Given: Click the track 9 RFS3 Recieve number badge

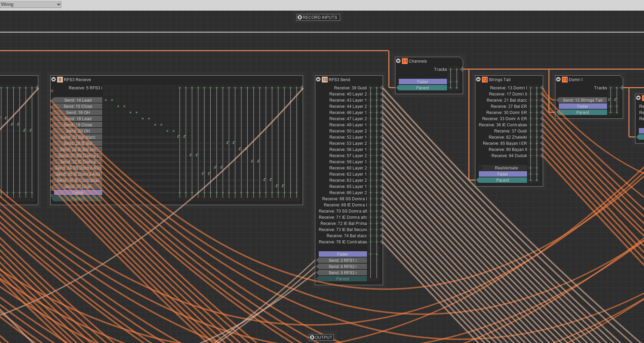Looking at the screenshot, I should (60, 80).
